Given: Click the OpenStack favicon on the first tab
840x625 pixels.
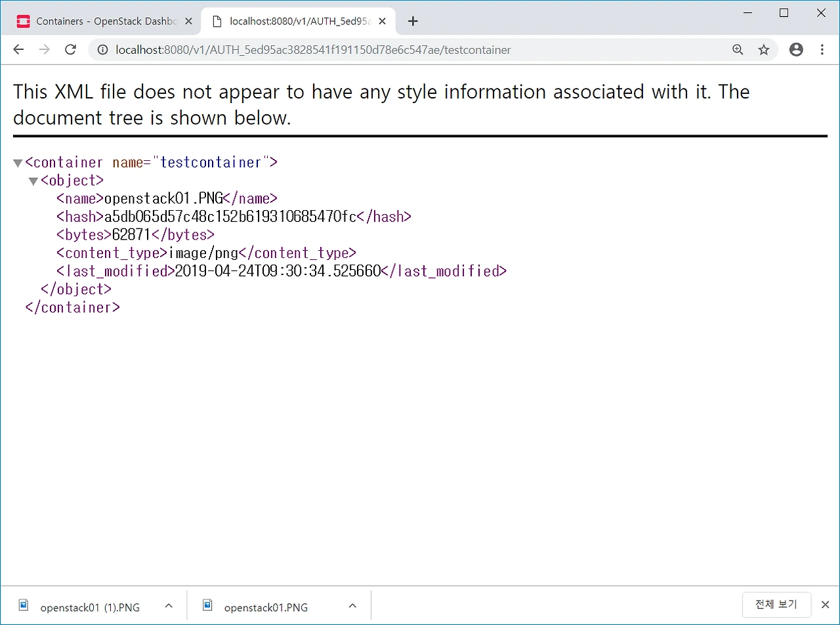Looking at the screenshot, I should pos(24,21).
